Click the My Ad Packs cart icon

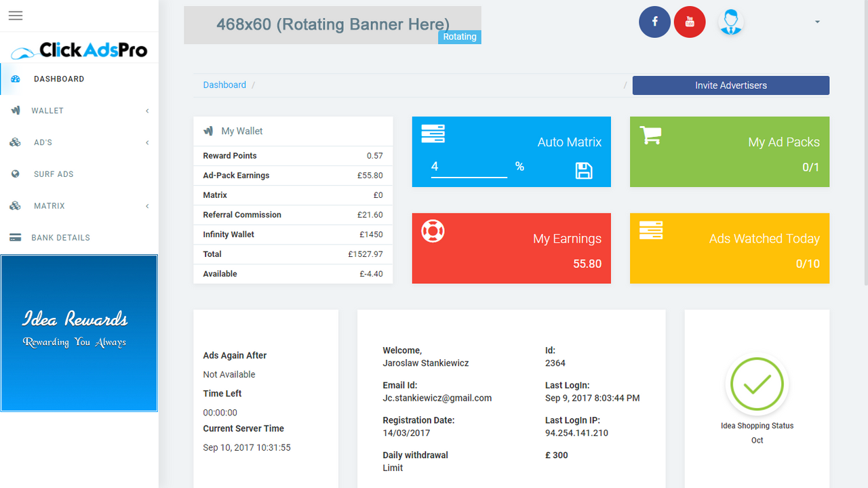650,136
